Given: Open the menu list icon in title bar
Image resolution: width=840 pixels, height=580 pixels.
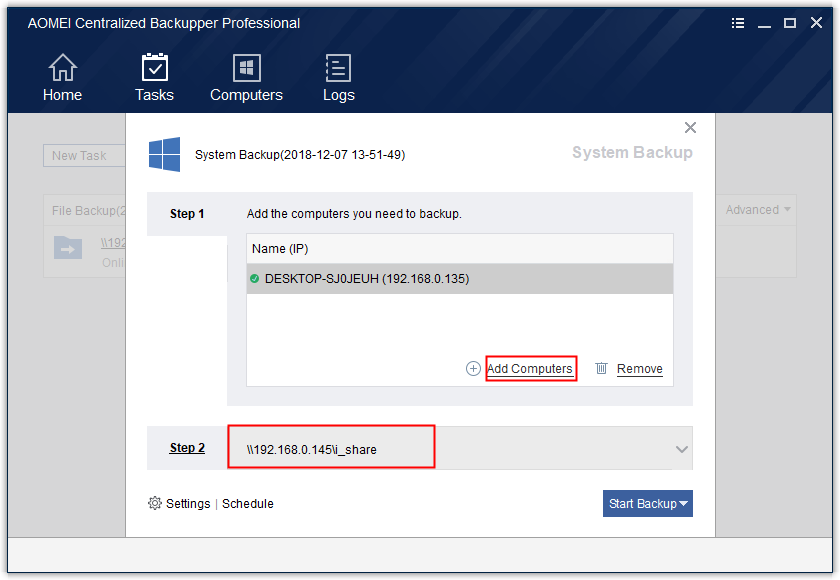Looking at the screenshot, I should coord(738,23).
